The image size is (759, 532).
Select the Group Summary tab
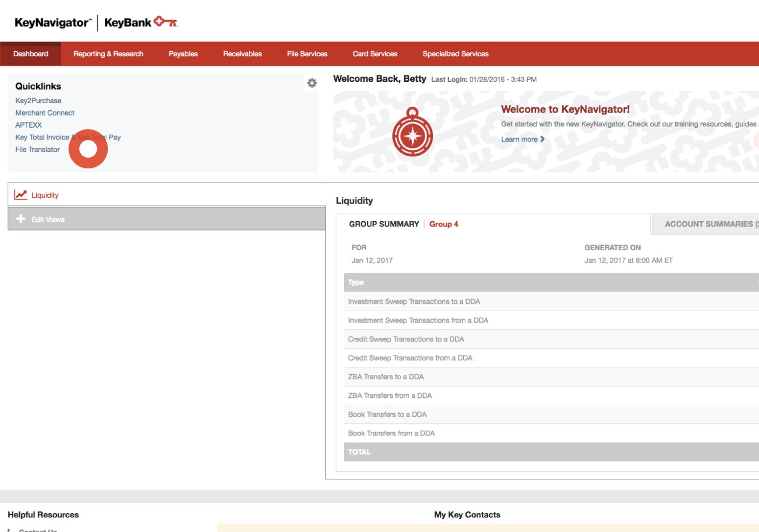click(x=384, y=224)
